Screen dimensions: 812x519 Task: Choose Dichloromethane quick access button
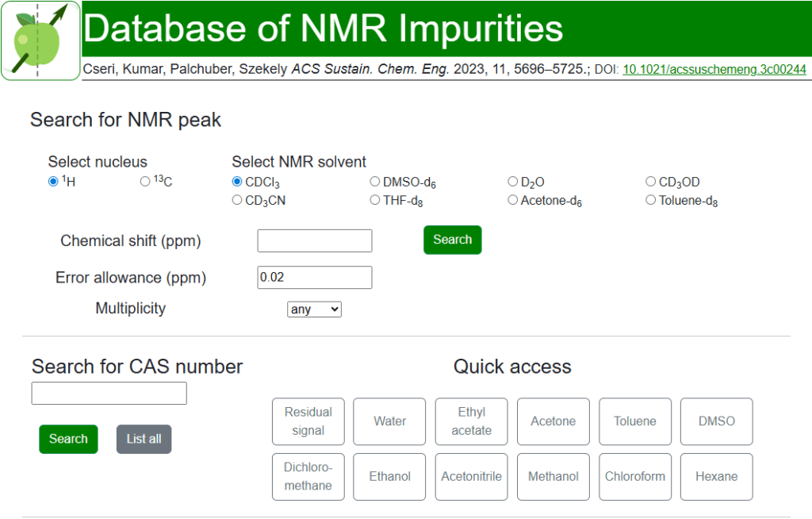[x=308, y=476]
